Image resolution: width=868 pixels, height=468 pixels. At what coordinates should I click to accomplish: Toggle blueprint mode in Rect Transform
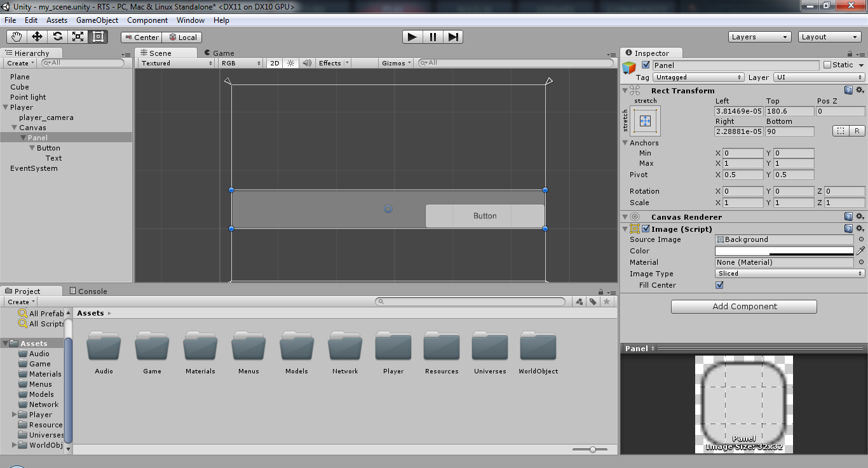coord(840,131)
